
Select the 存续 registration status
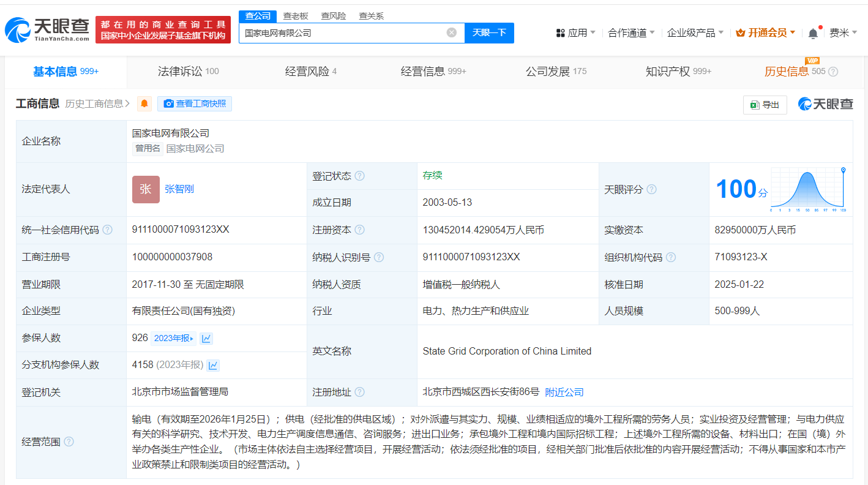[x=432, y=176]
